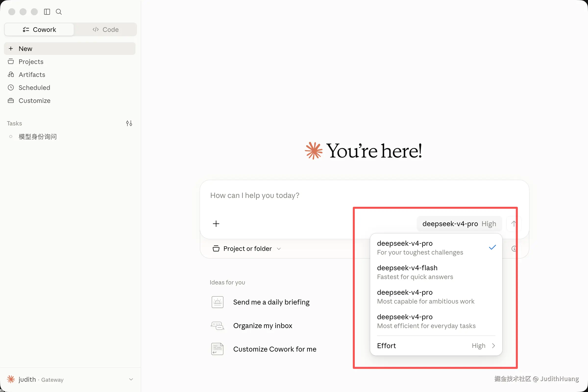Click the plus attachment icon in the composer

pos(216,223)
